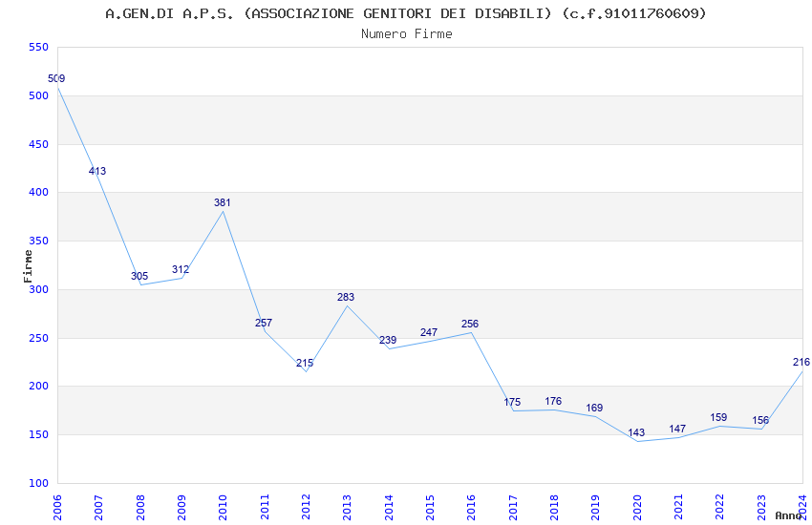The image size is (812, 525).
Task: Click the year 2006 on x-axis
Action: pos(57,508)
